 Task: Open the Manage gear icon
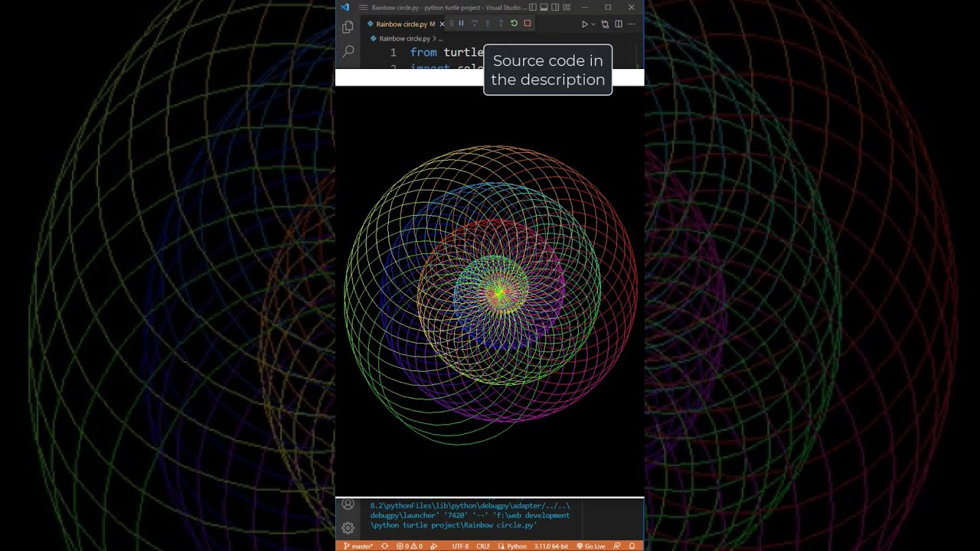348,528
